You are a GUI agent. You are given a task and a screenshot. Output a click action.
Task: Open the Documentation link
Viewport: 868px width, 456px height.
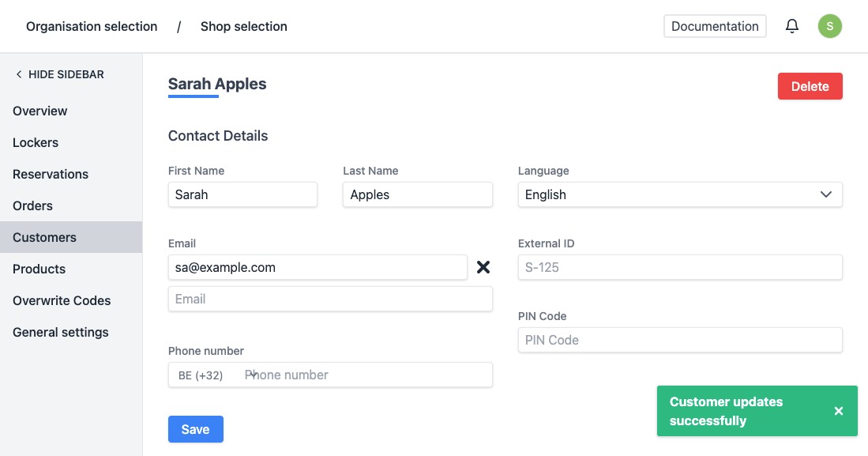[x=715, y=26]
